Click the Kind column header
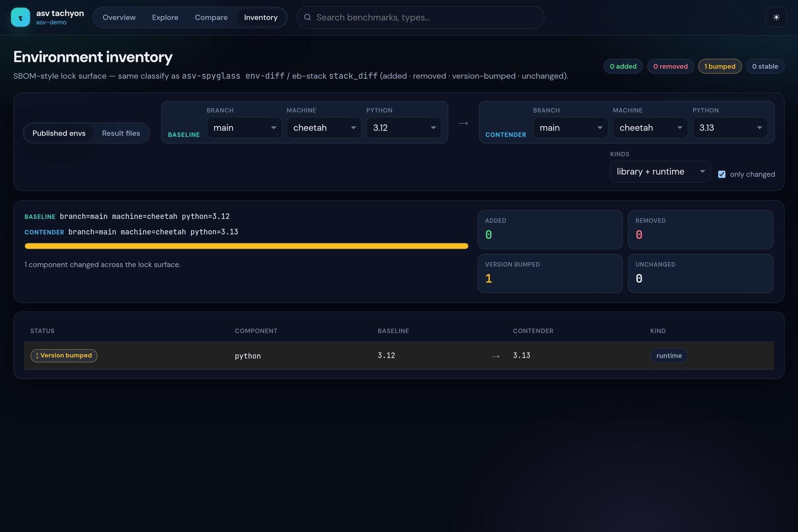798x532 pixels. click(658, 331)
